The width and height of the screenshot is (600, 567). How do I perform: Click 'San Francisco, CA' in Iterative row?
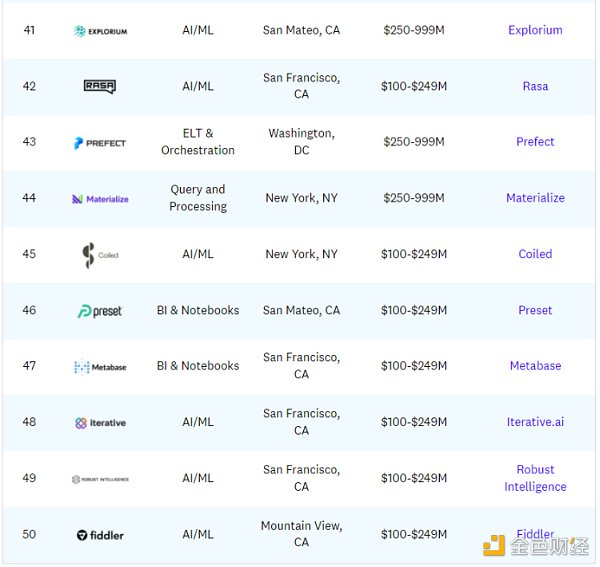pos(302,422)
